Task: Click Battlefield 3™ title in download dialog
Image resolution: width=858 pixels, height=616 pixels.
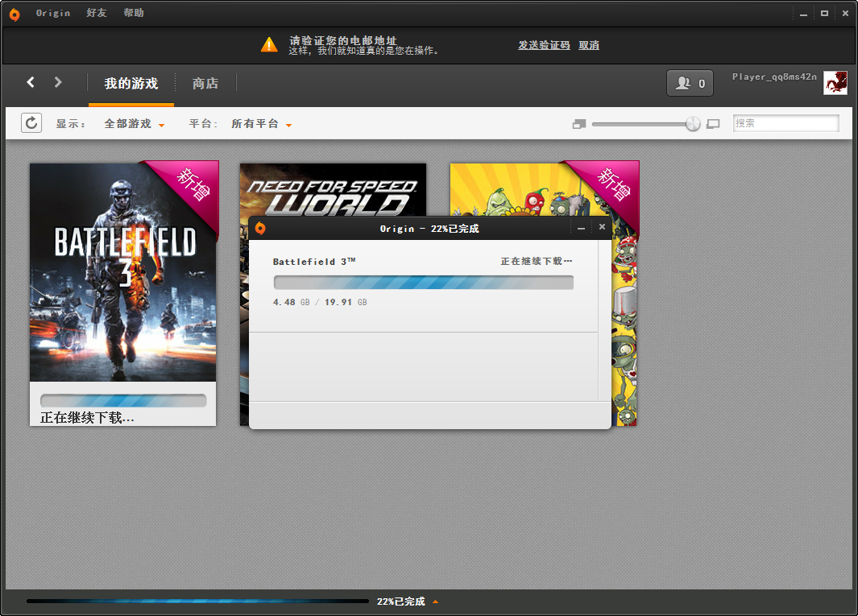Action: point(314,262)
